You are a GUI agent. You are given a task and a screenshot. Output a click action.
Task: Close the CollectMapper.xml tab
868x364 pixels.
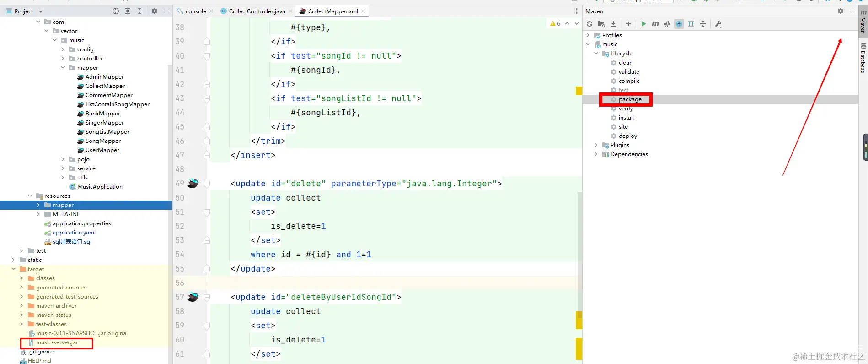pos(363,11)
